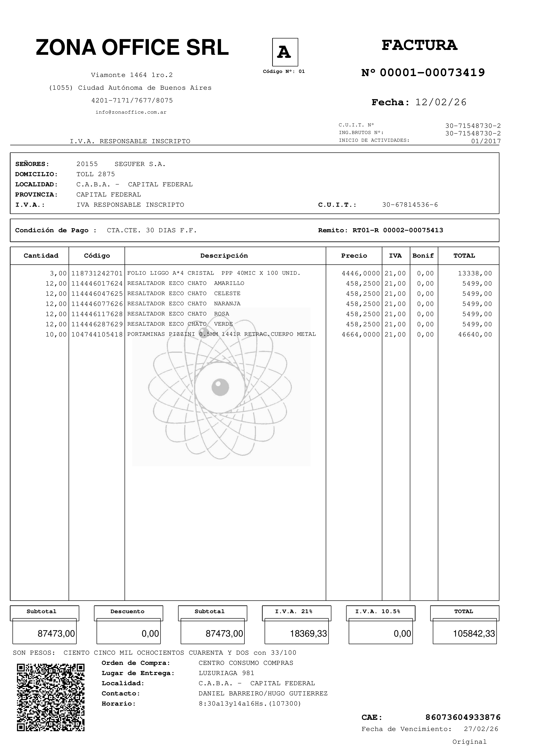The image size is (535, 756).
Task: Click the customer name SEGUFER S.A.
Action: (140, 164)
